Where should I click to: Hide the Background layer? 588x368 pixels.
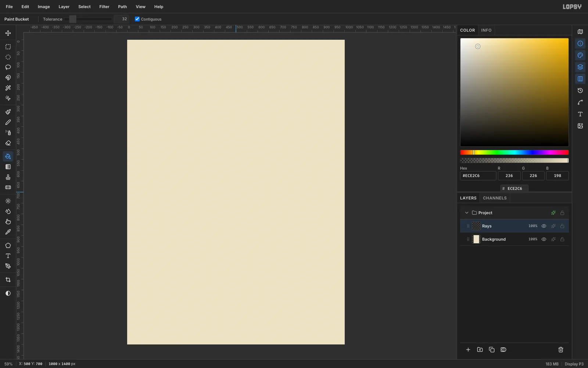544,239
